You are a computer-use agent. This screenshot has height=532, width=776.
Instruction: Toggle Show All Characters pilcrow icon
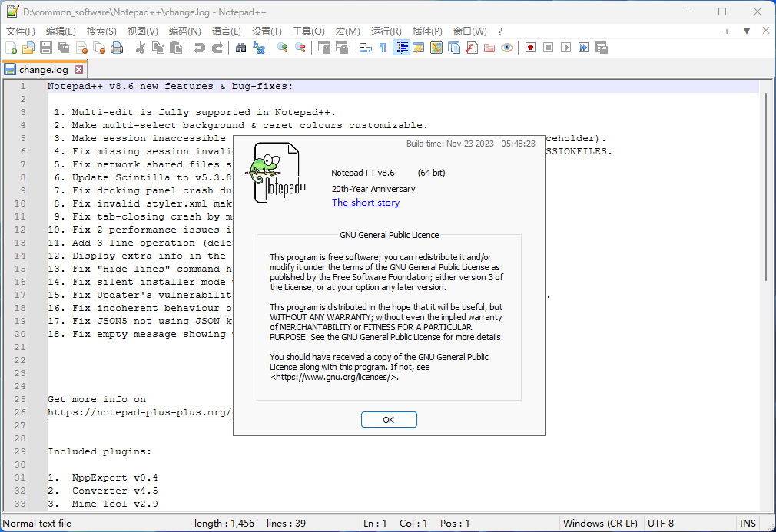click(383, 48)
